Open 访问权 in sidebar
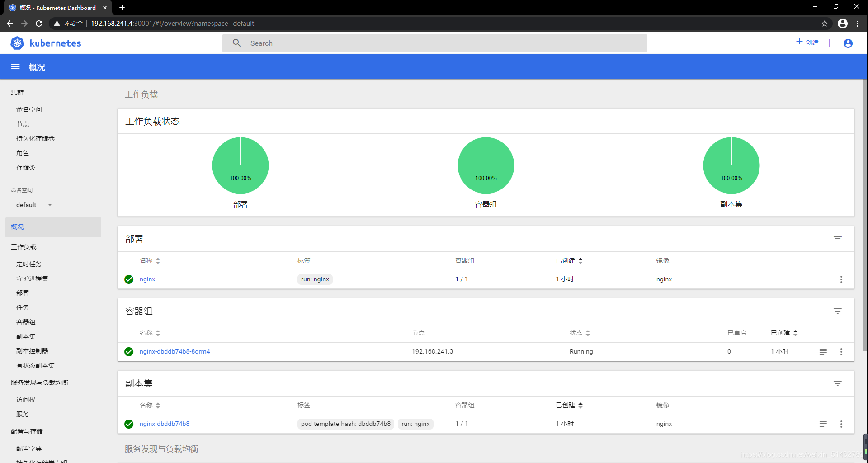This screenshot has height=463, width=868. [x=26, y=400]
